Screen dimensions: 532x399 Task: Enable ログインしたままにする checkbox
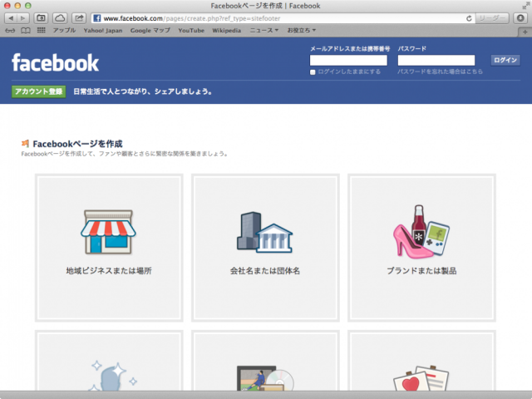(x=313, y=72)
